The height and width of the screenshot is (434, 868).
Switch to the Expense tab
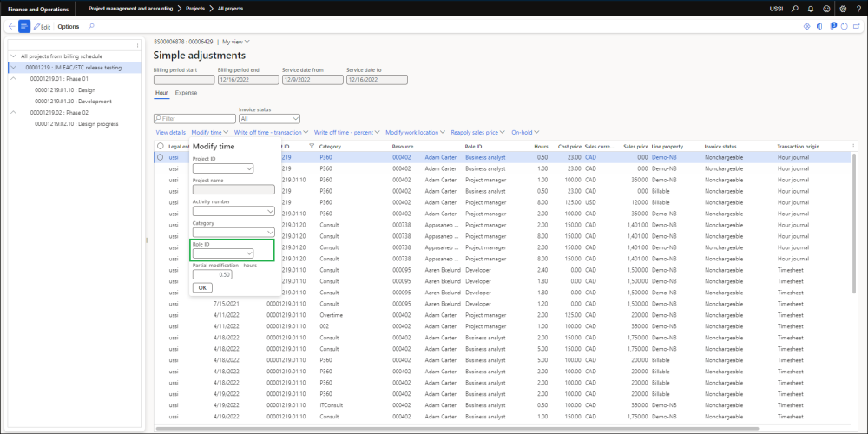(186, 92)
